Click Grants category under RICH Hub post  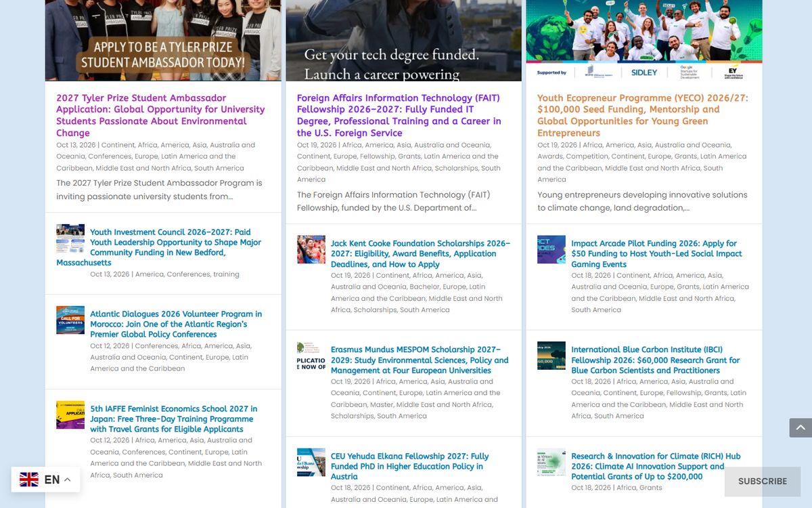click(651, 488)
